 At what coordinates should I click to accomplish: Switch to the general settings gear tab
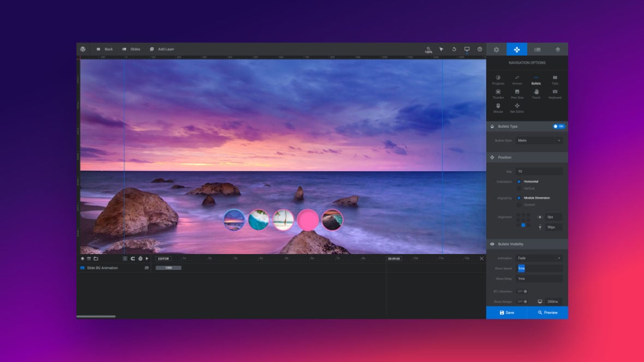tap(497, 49)
